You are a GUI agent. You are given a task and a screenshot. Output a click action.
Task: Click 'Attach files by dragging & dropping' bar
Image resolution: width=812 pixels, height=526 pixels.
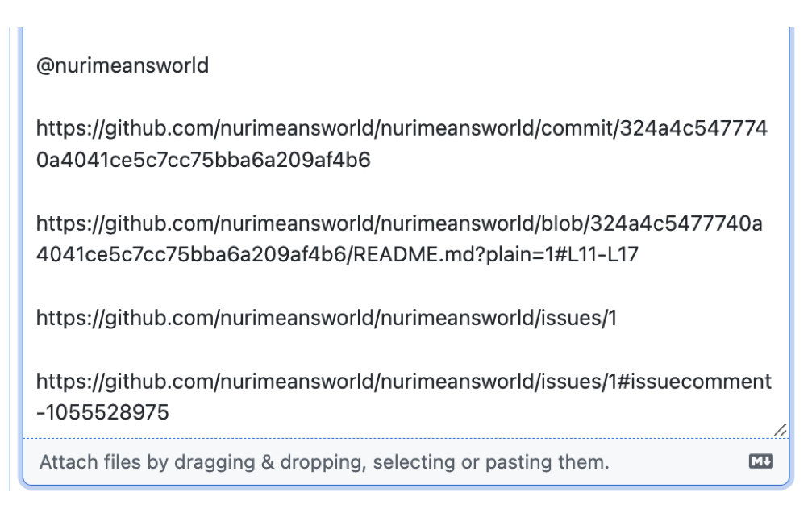point(406,461)
